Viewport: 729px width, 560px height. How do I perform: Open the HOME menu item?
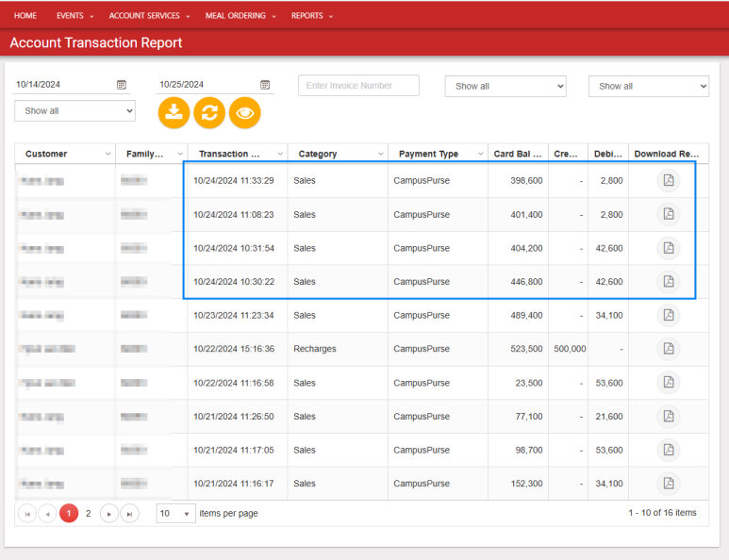tap(25, 16)
